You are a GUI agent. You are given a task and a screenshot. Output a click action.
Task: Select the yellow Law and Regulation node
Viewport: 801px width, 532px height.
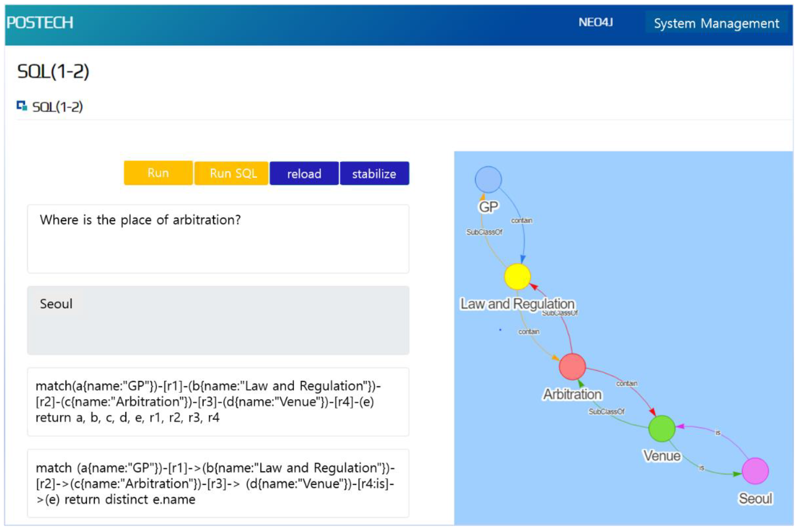517,276
